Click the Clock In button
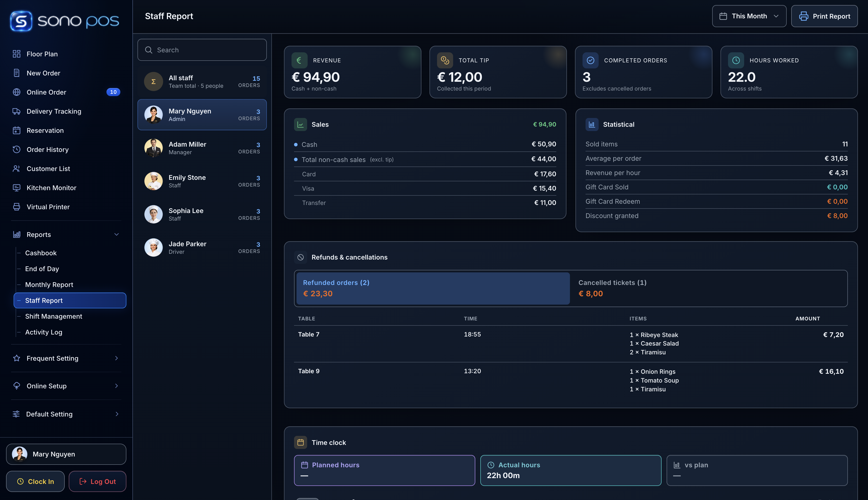The width and height of the screenshot is (868, 500). tap(35, 481)
